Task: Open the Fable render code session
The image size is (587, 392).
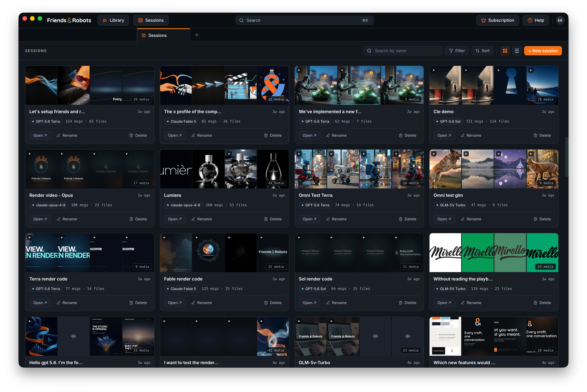Action: [175, 303]
